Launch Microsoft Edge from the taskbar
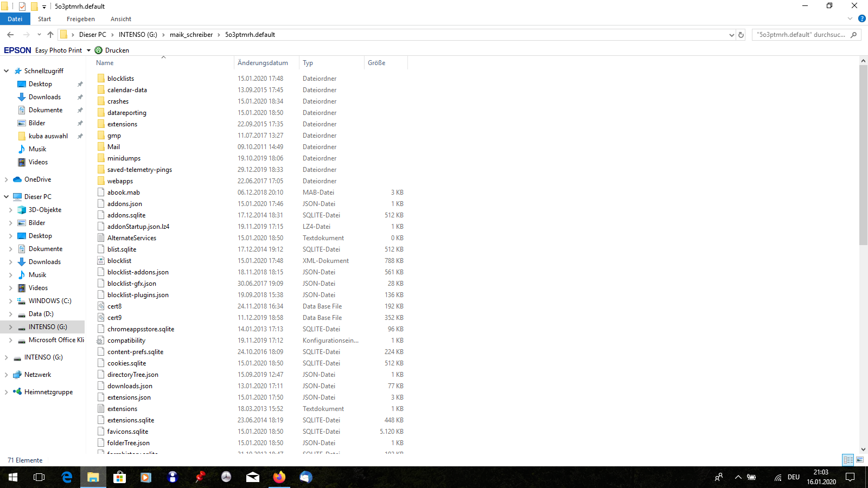The image size is (868, 488). click(x=67, y=477)
